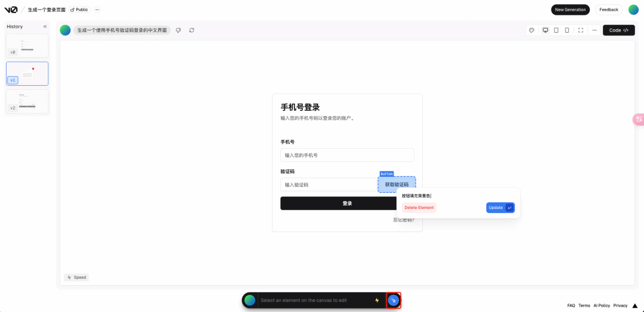644x312 pixels.
Task: Click the red Delete Element button
Action: (419, 208)
